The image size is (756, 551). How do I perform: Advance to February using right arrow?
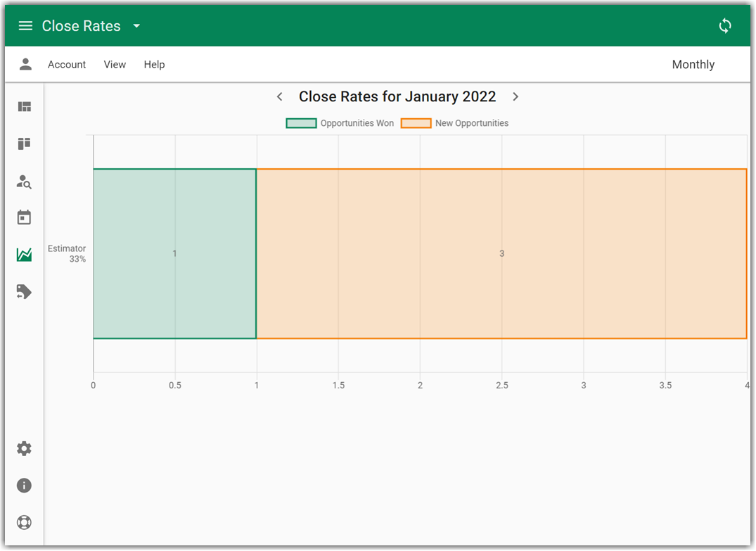click(515, 96)
